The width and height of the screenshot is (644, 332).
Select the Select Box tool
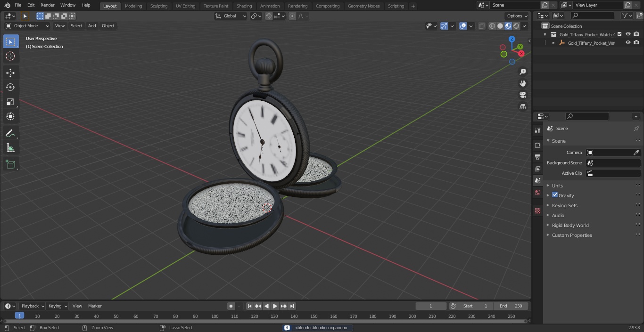10,42
